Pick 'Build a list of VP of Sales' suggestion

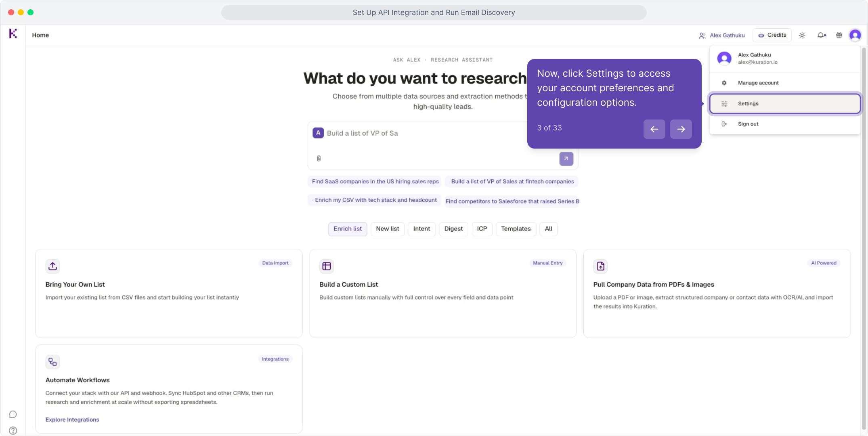tap(512, 182)
